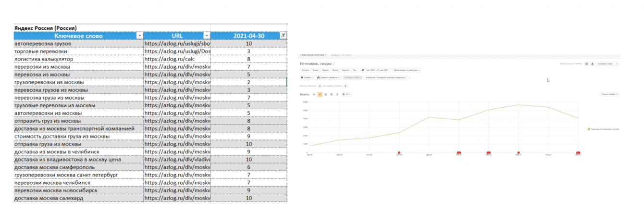Image resolution: width=644 pixels, height=214 pixels.
Task: Open the plus icon to add a visit condition
Action: [320, 86]
